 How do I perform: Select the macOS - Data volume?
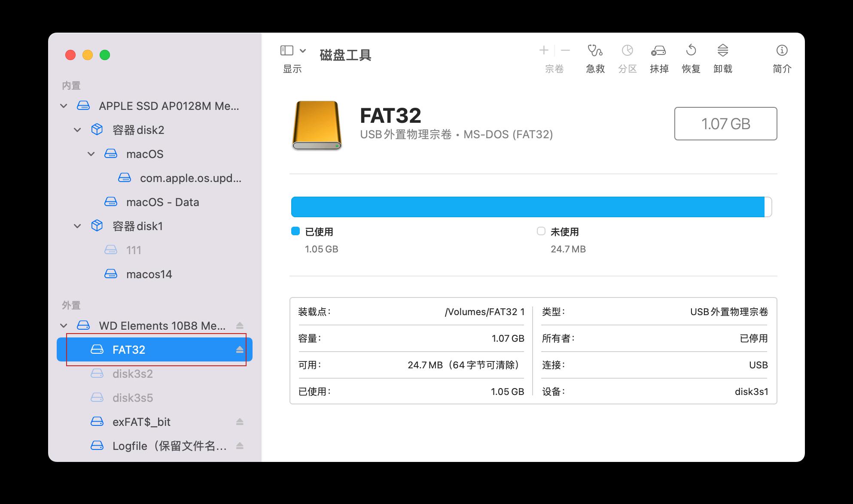[155, 202]
